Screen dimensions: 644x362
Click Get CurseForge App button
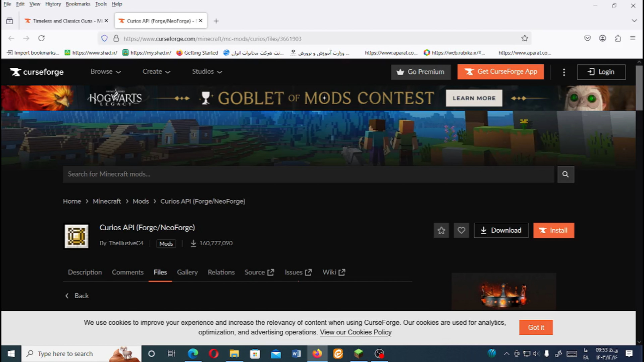[x=500, y=72]
